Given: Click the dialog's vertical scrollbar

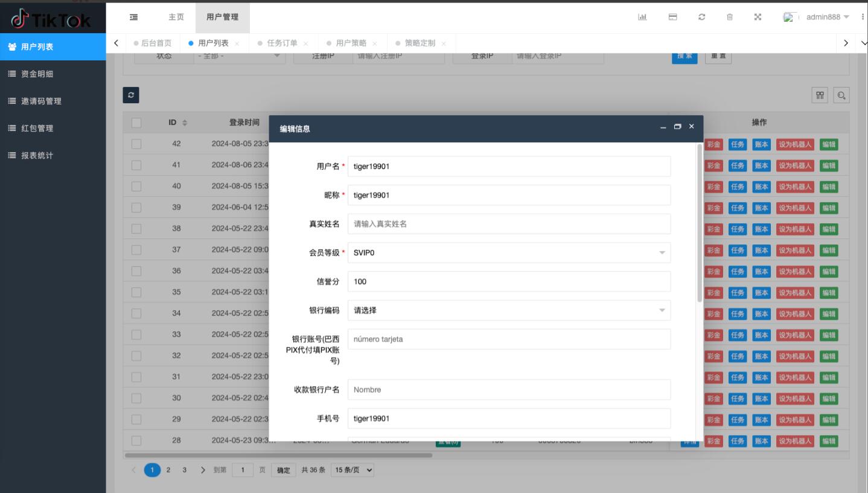Looking at the screenshot, I should [x=700, y=223].
